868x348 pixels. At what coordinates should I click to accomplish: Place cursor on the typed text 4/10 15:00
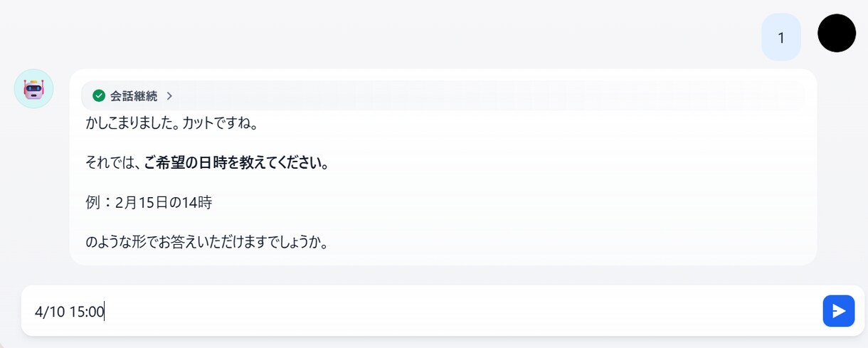coord(69,311)
